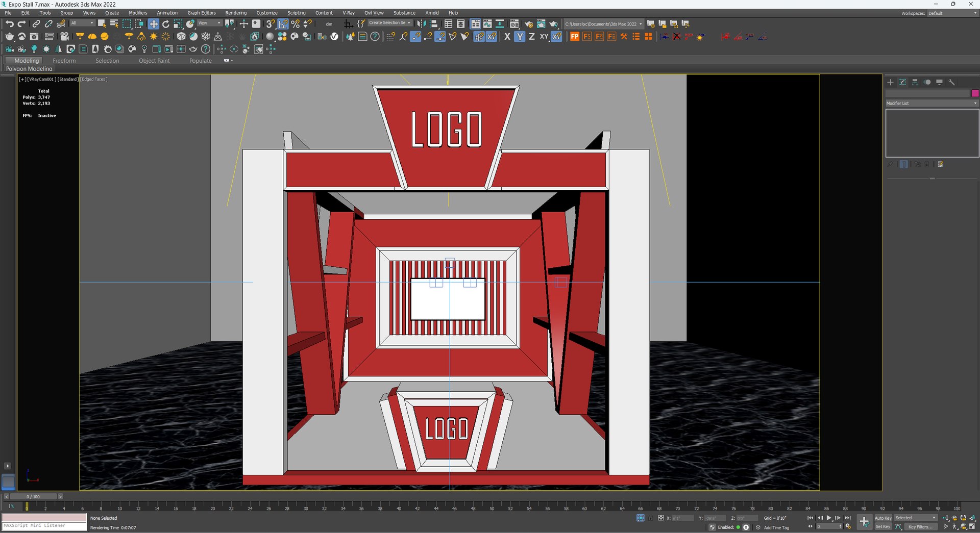The image size is (980, 533).
Task: Toggle the Selection Lock padlock
Action: [650, 518]
